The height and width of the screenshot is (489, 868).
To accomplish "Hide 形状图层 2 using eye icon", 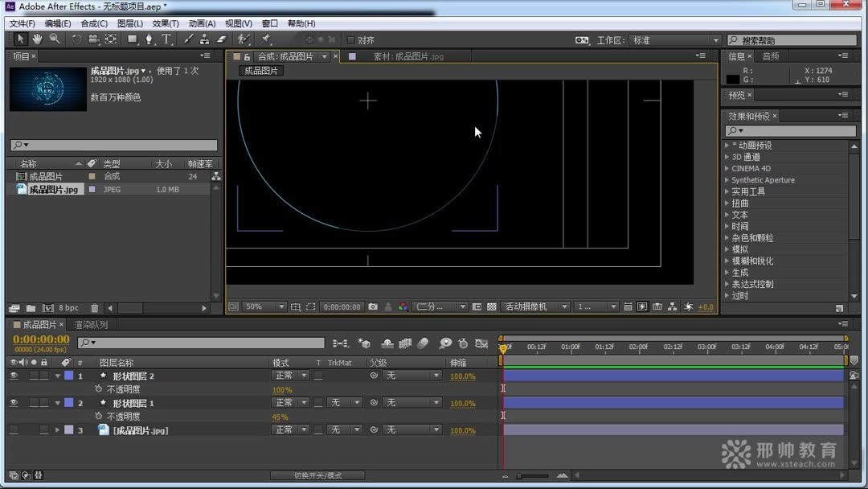I will (x=14, y=376).
